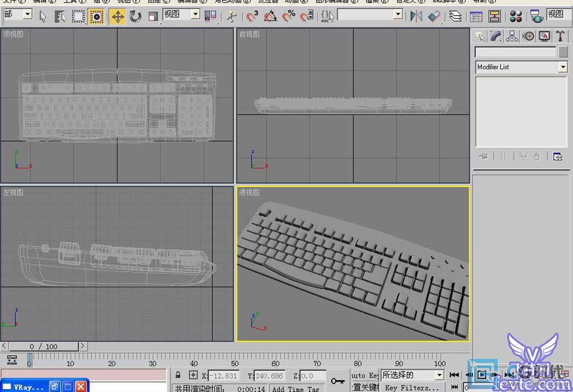The width and height of the screenshot is (573, 392).
Task: Click the Mirror tool icon
Action: coord(416,16)
